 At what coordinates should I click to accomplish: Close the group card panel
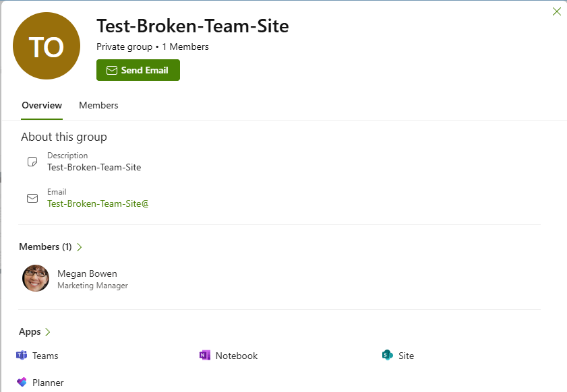(x=556, y=11)
